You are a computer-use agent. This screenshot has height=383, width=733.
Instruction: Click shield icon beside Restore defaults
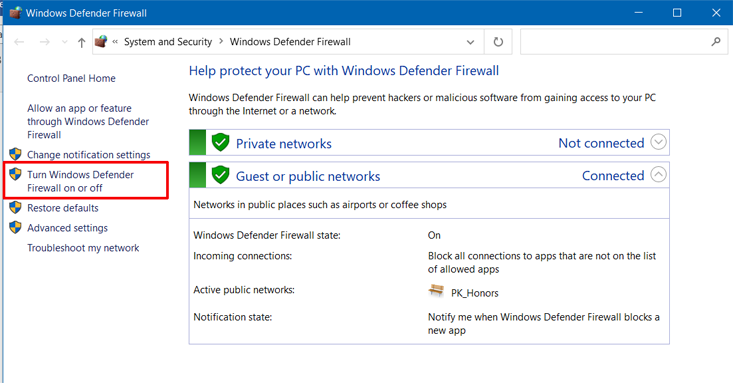(x=15, y=207)
